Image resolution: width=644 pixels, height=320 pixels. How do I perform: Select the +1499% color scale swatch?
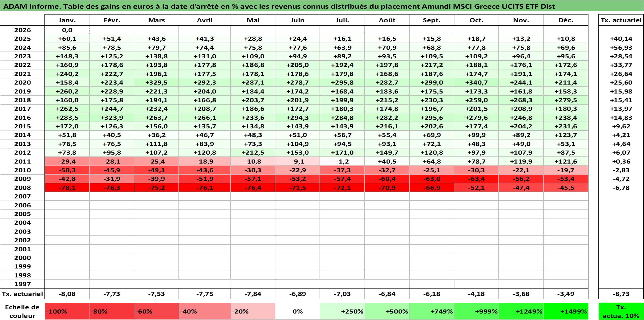566,311
